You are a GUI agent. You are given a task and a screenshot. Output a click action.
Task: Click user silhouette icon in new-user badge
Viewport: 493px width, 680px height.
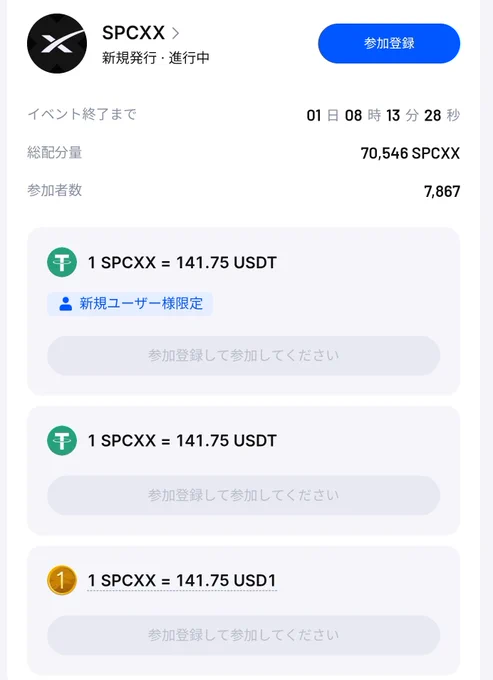point(65,304)
